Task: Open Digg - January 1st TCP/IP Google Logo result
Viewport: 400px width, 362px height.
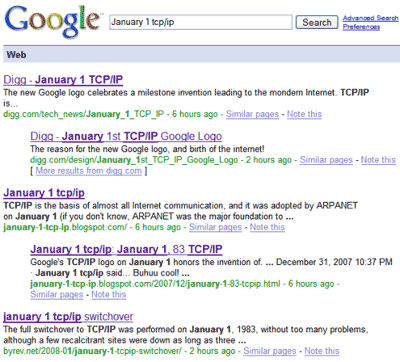Action: (x=126, y=136)
